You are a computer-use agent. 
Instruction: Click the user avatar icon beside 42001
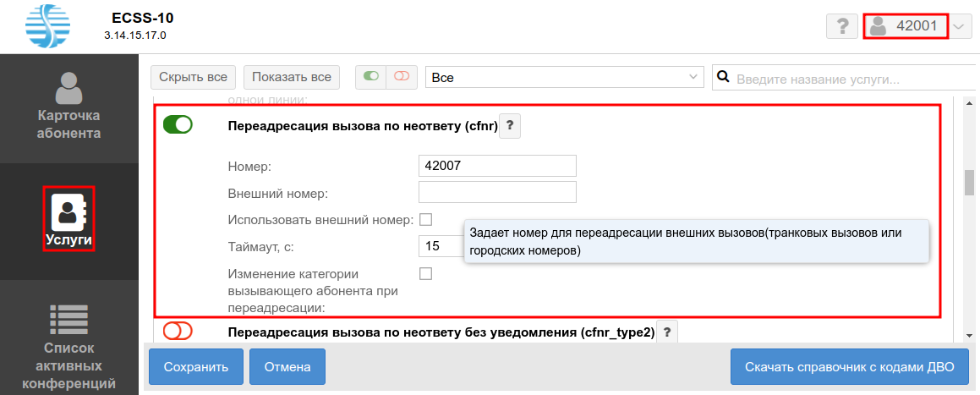coord(879,26)
